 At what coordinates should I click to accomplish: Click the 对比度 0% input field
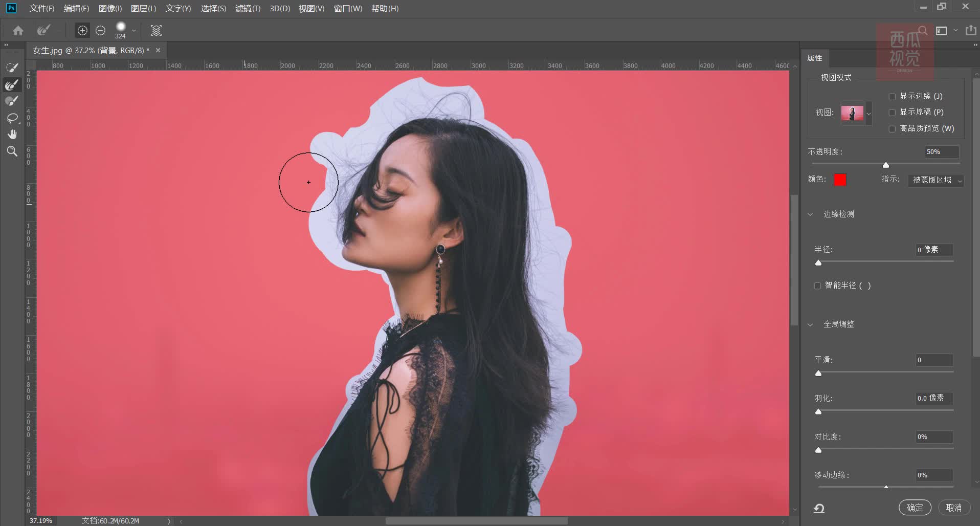pyautogui.click(x=934, y=437)
